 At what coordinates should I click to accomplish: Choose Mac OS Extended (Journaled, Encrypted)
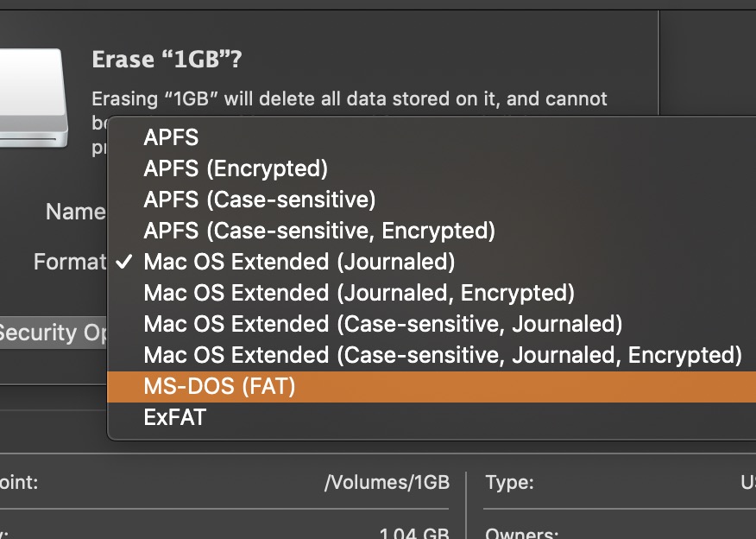359,293
